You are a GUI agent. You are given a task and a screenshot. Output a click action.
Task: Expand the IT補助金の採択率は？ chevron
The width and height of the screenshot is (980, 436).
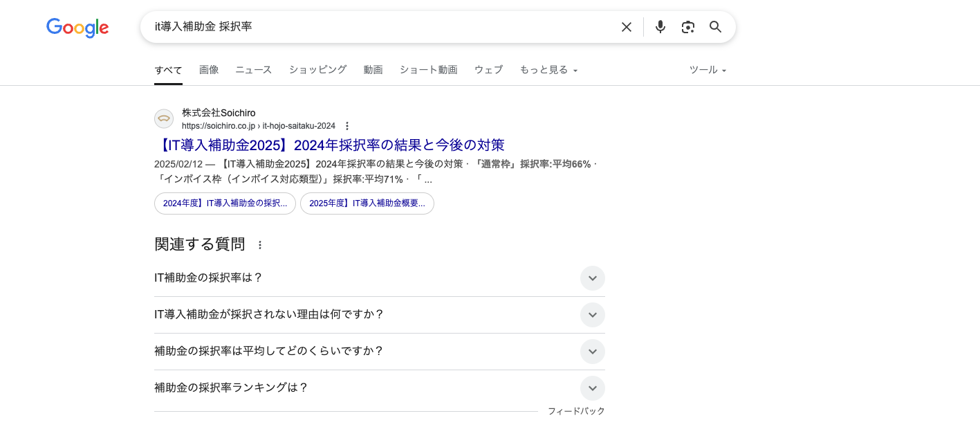(x=593, y=278)
